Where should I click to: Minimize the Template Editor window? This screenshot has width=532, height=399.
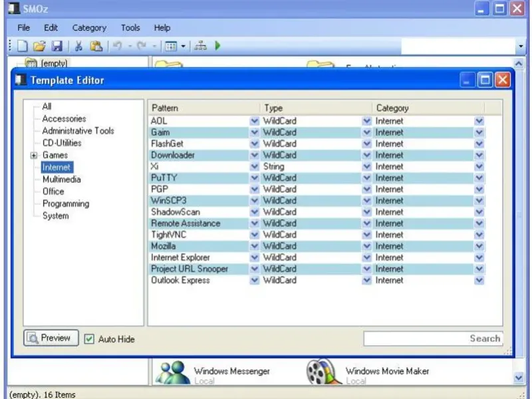click(x=467, y=80)
